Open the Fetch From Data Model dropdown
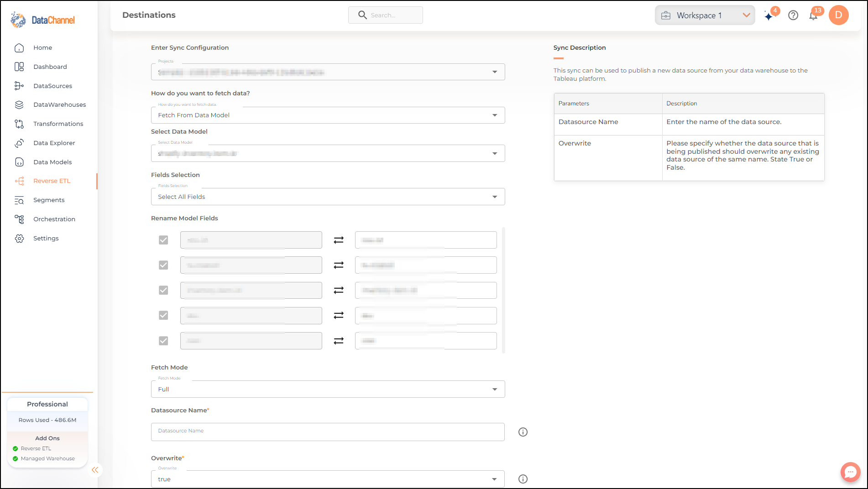The image size is (868, 489). point(328,115)
